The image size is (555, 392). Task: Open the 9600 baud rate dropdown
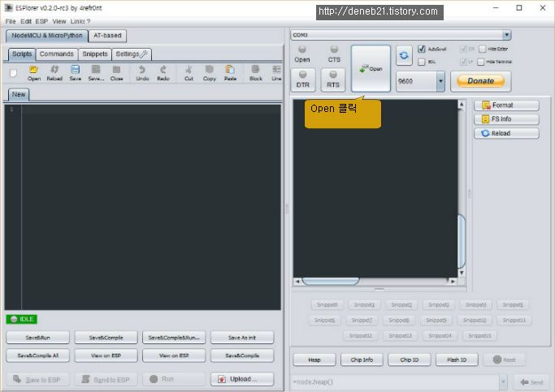point(440,81)
